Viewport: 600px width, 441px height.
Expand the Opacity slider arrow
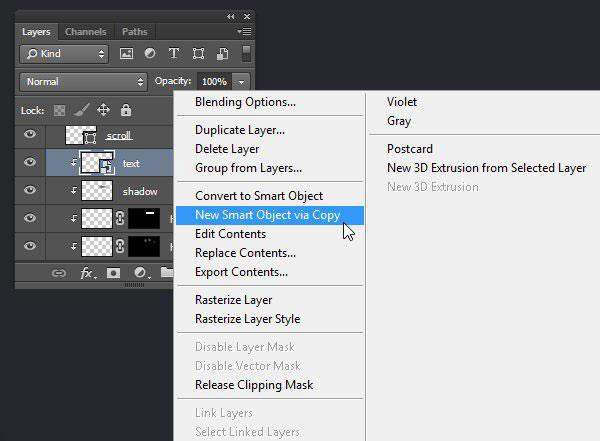click(242, 81)
